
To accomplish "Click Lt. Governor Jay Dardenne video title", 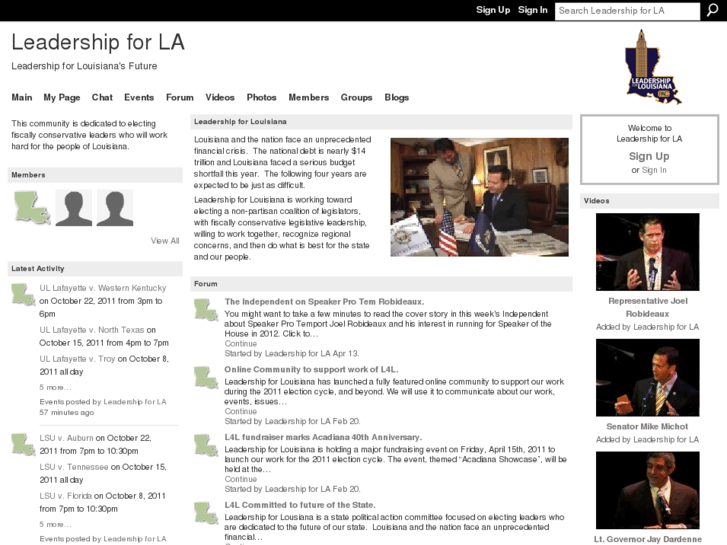I will pos(648,539).
